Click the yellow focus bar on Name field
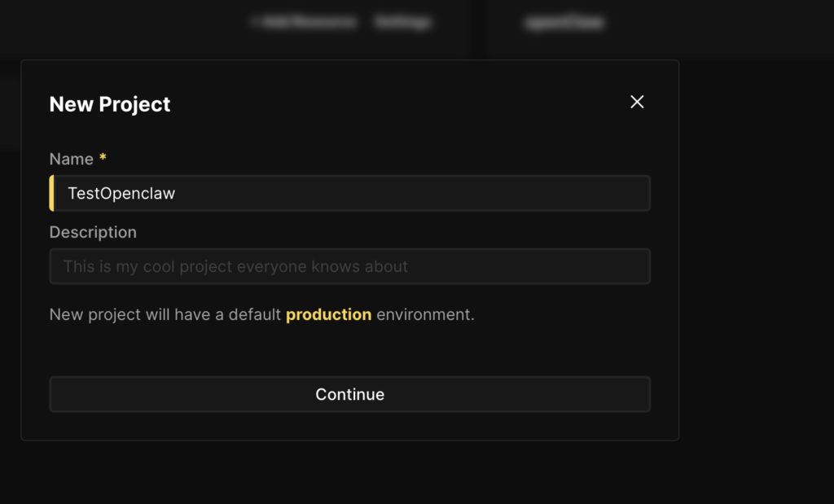This screenshot has height=504, width=834. coord(52,194)
